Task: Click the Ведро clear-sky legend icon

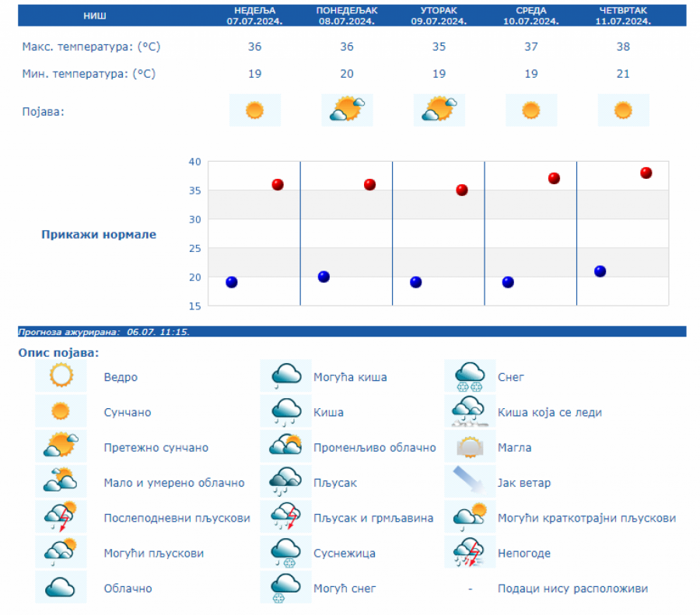Action: (61, 376)
